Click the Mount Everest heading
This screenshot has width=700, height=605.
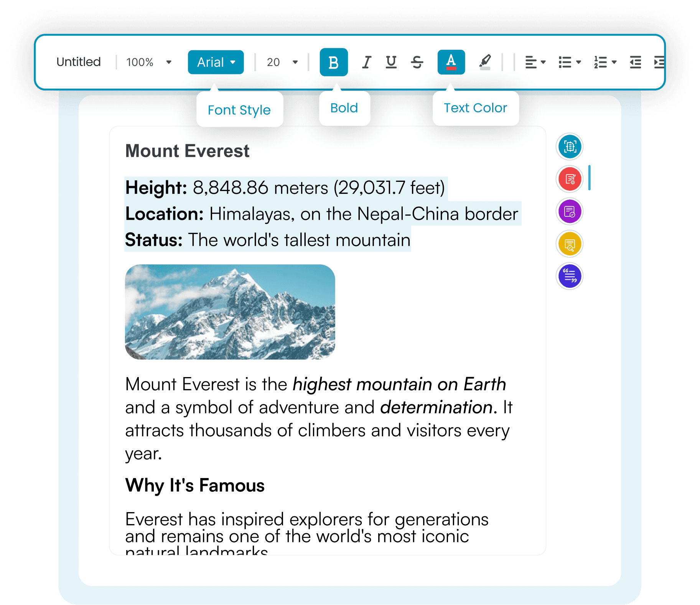point(187,151)
